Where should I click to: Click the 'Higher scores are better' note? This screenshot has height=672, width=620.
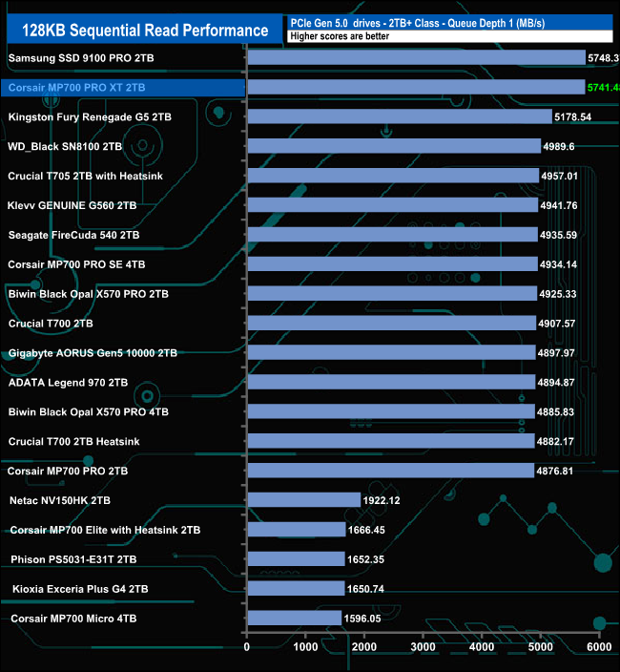(x=340, y=36)
